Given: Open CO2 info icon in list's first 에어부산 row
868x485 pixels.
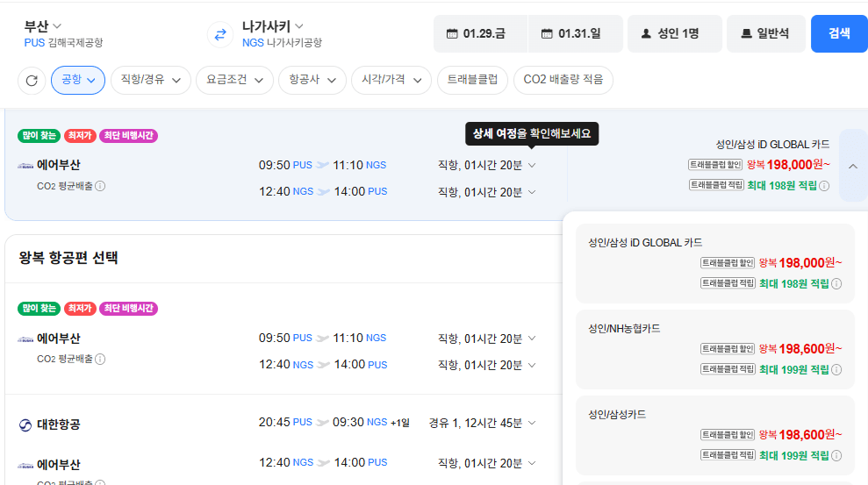Looking at the screenshot, I should [100, 359].
